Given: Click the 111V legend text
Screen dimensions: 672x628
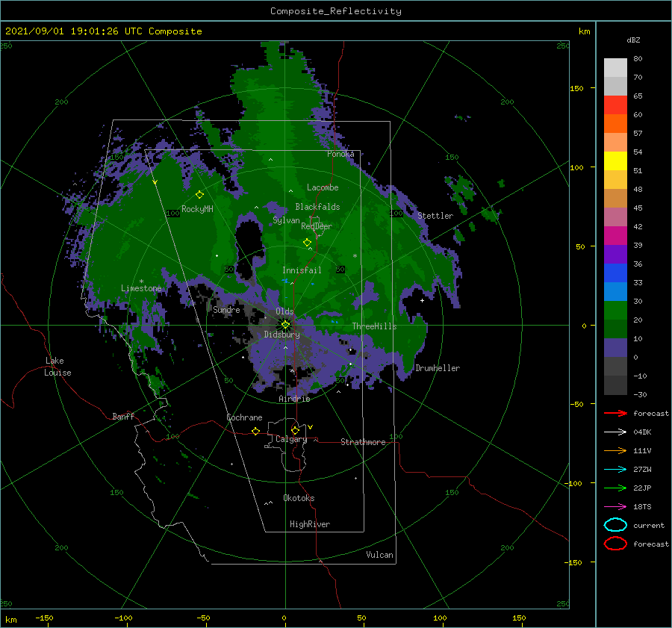Looking at the screenshot, I should (642, 450).
